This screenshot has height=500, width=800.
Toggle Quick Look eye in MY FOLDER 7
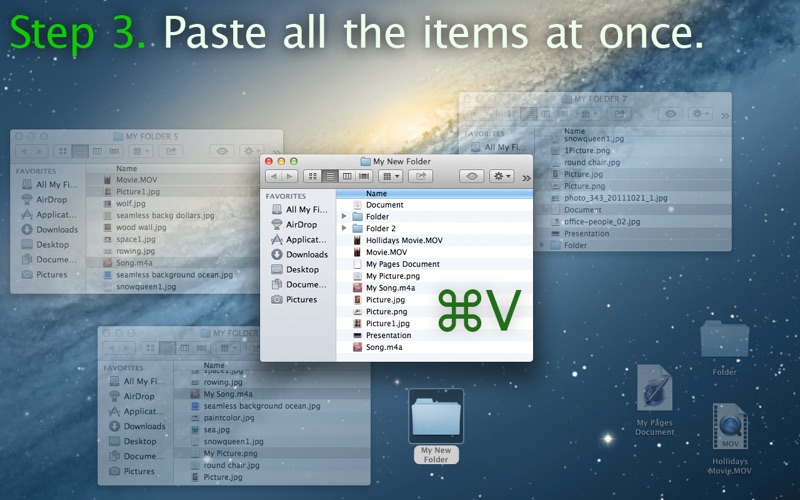pyautogui.click(x=670, y=114)
